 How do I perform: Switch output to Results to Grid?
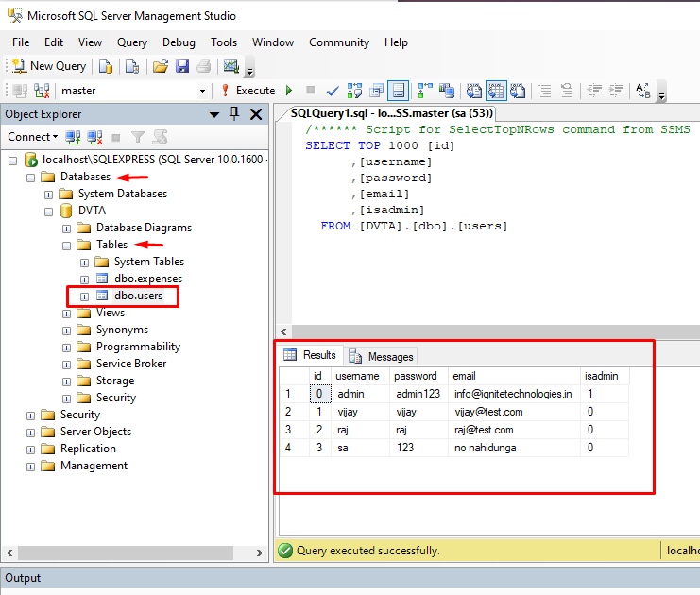496,91
